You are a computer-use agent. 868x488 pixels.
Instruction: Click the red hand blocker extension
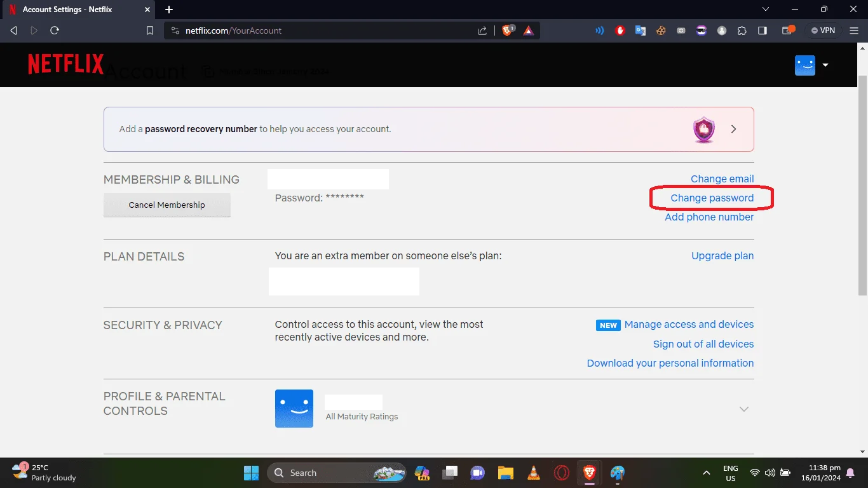coord(620,30)
